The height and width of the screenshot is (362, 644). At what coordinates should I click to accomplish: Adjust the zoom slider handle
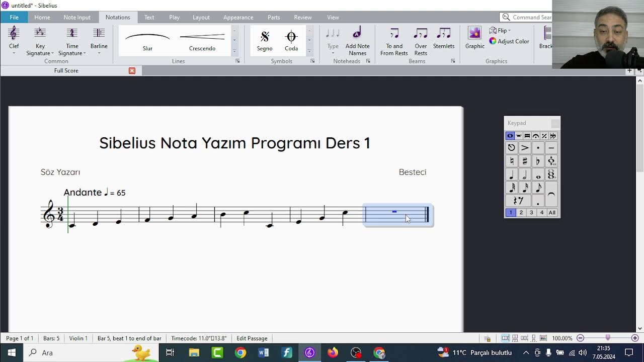tap(608, 338)
